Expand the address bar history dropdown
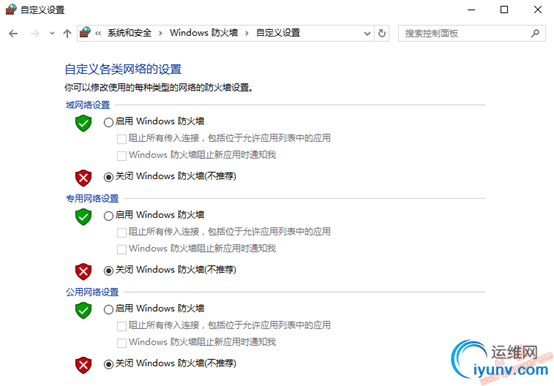Image resolution: width=554 pixels, height=386 pixels. click(367, 34)
